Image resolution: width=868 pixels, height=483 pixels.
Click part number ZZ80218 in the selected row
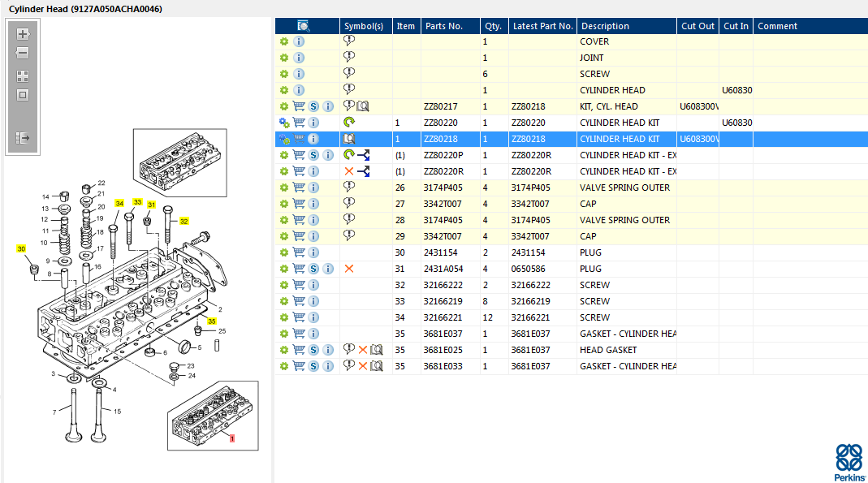[441, 139]
